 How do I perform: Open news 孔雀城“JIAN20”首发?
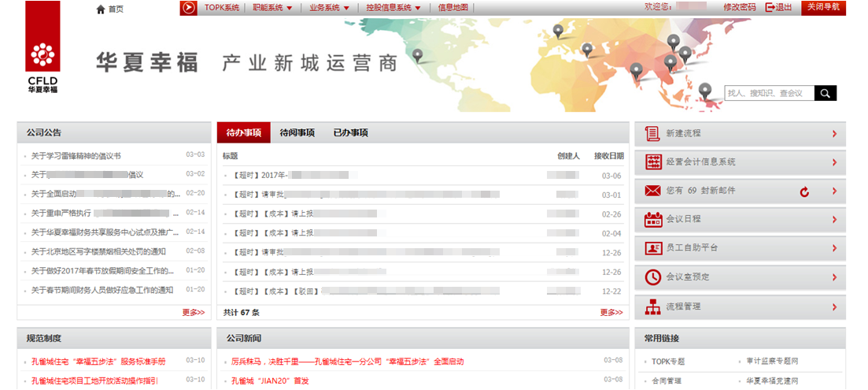click(270, 381)
